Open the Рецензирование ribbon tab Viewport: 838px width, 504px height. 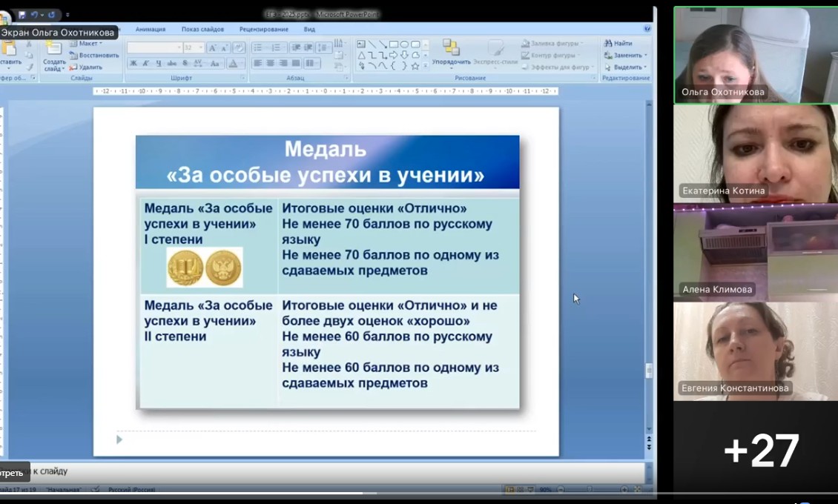pos(263,30)
